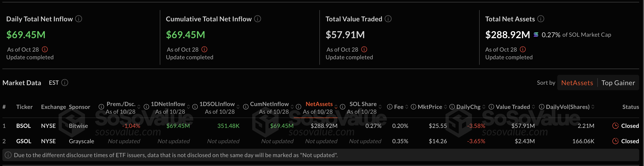Click info icon beside Cumulative Total Net Inflow
Image resolution: width=644 pixels, height=166 pixels.
[x=258, y=19]
